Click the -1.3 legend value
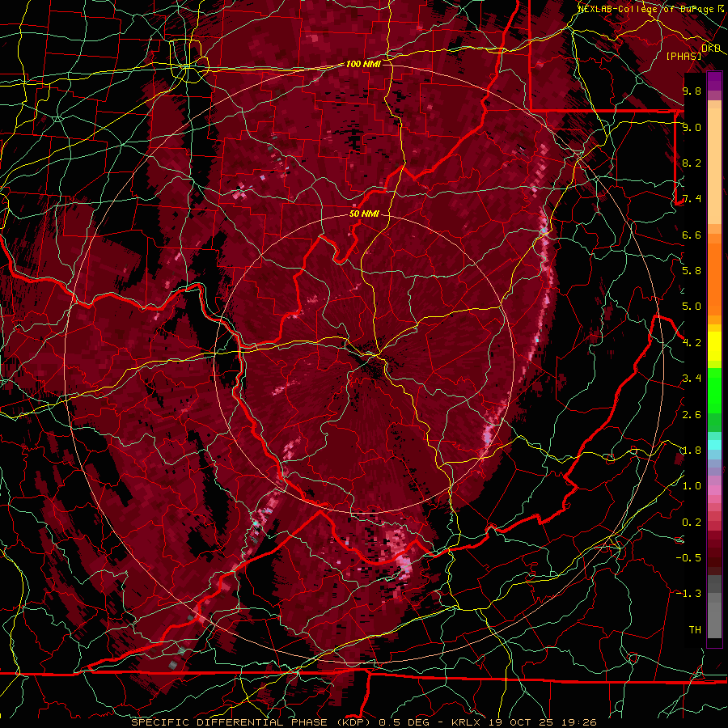Image resolution: width=728 pixels, height=728 pixels. pos(688,594)
